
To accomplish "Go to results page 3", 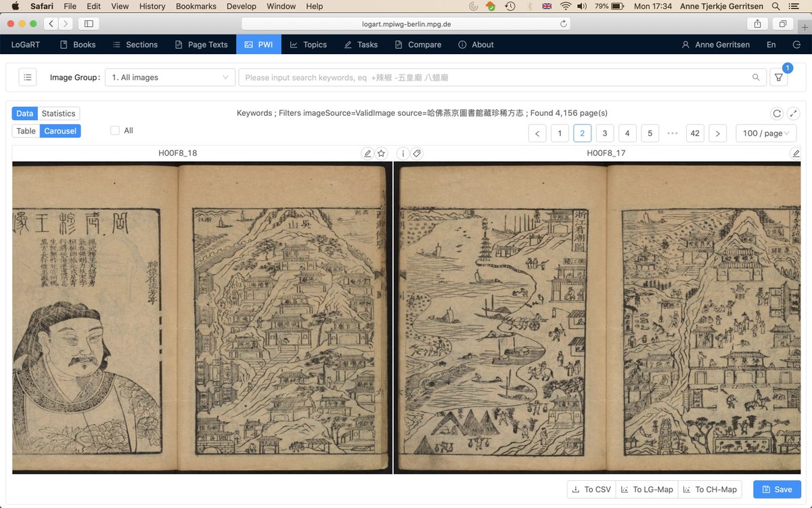I will click(x=604, y=133).
